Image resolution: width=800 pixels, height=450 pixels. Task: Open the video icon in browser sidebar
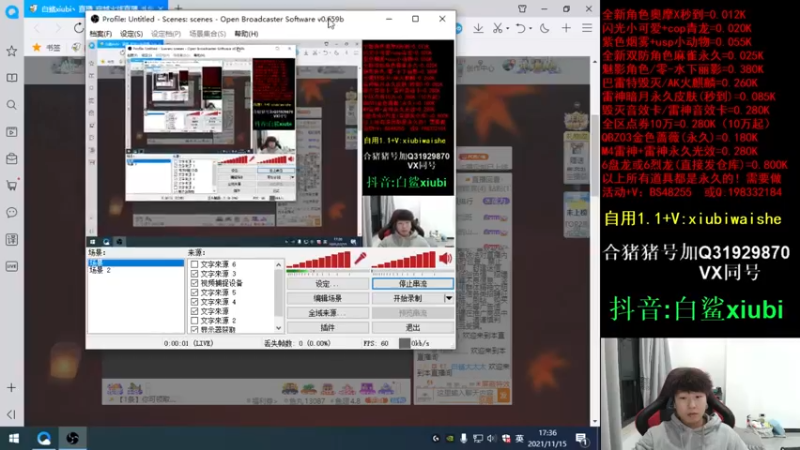coord(11,132)
